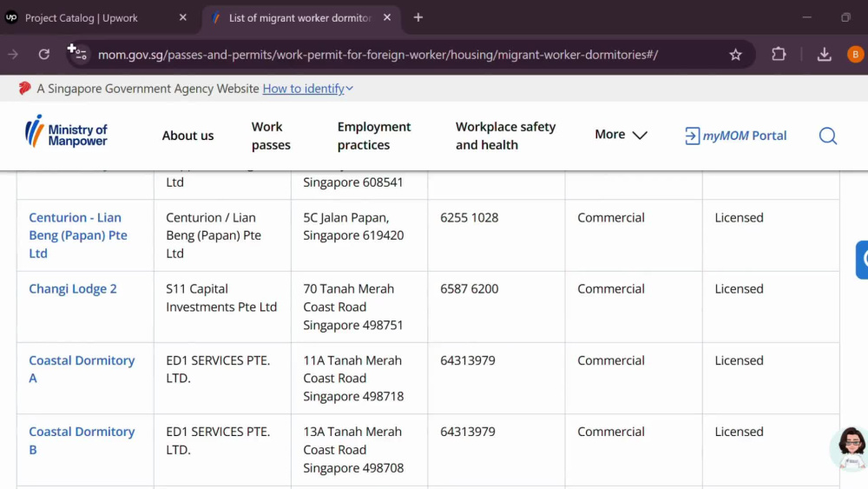Select the List of migrant worker dormitories tab
Viewport: 868px width, 489px height.
pos(299,17)
